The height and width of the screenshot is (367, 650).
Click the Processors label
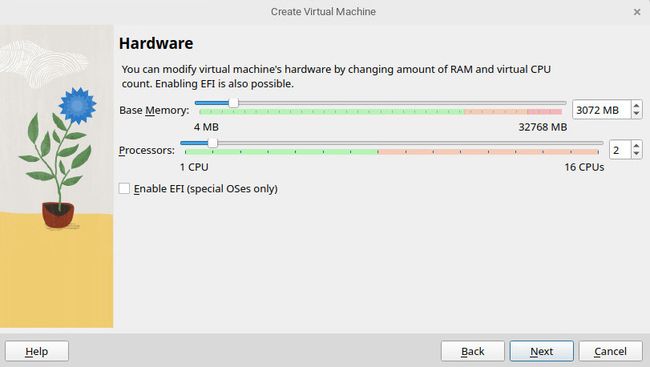point(147,150)
